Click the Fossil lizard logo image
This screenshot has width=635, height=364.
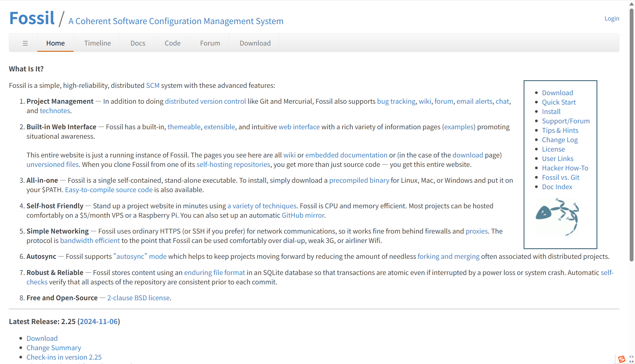pyautogui.click(x=557, y=217)
